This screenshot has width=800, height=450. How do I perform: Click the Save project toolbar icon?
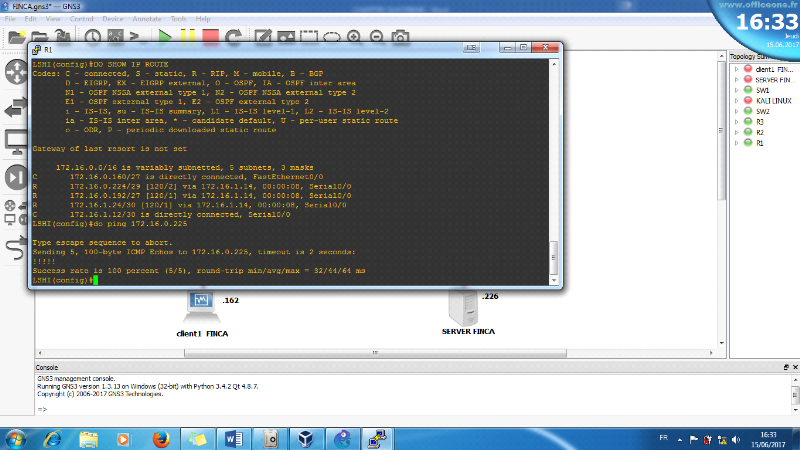click(x=63, y=37)
